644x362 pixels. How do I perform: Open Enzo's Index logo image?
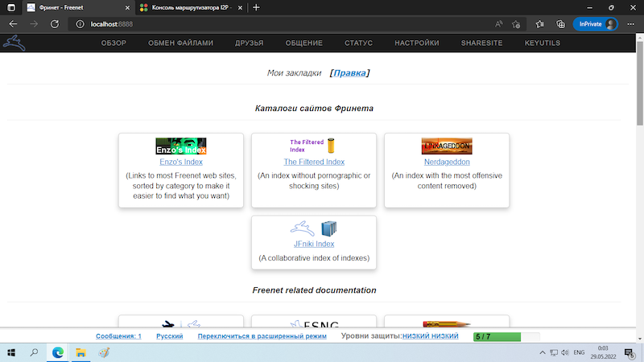(181, 146)
